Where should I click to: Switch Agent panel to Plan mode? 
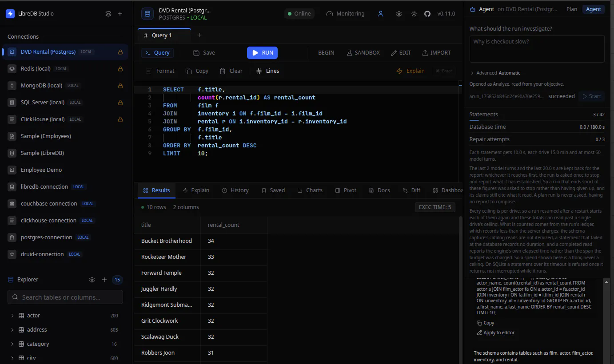(x=572, y=9)
